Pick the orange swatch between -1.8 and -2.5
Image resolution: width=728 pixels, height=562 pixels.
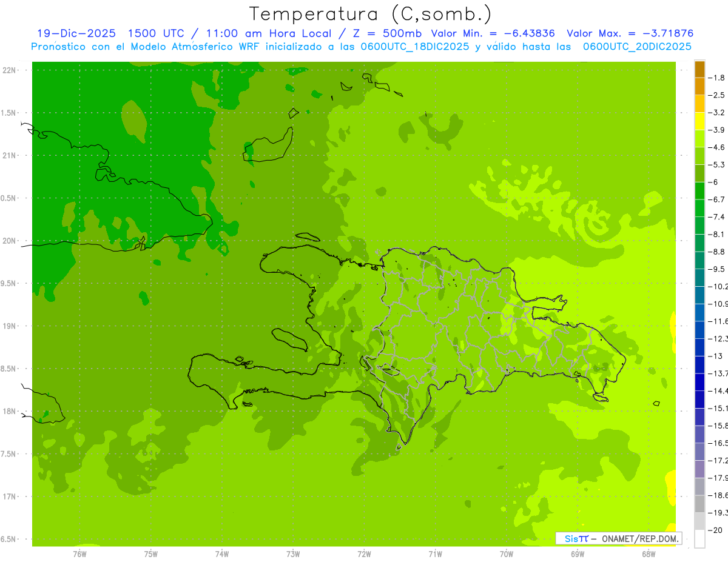point(699,87)
